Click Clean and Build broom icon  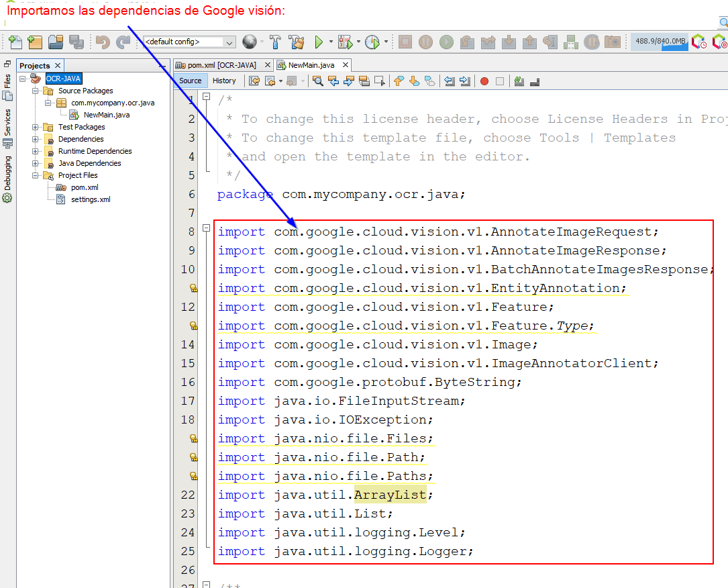click(297, 42)
